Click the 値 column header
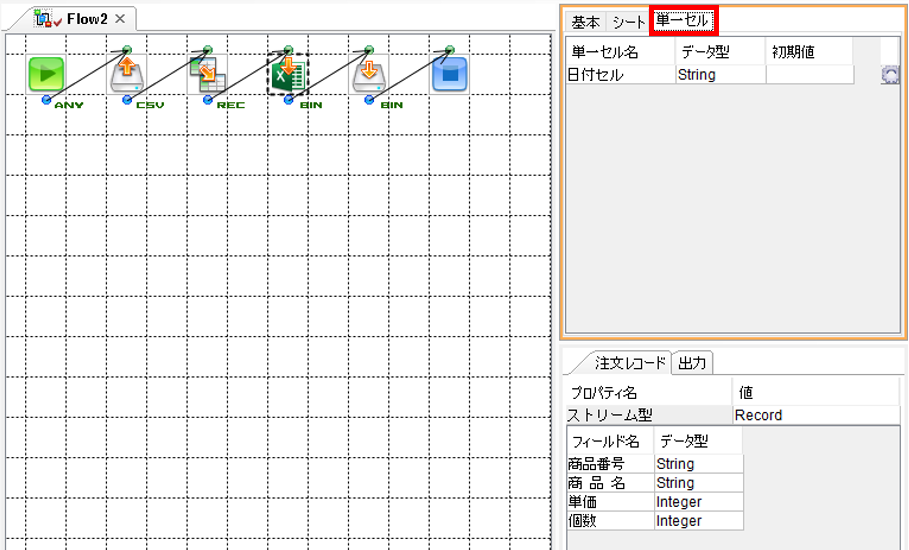 (x=816, y=393)
